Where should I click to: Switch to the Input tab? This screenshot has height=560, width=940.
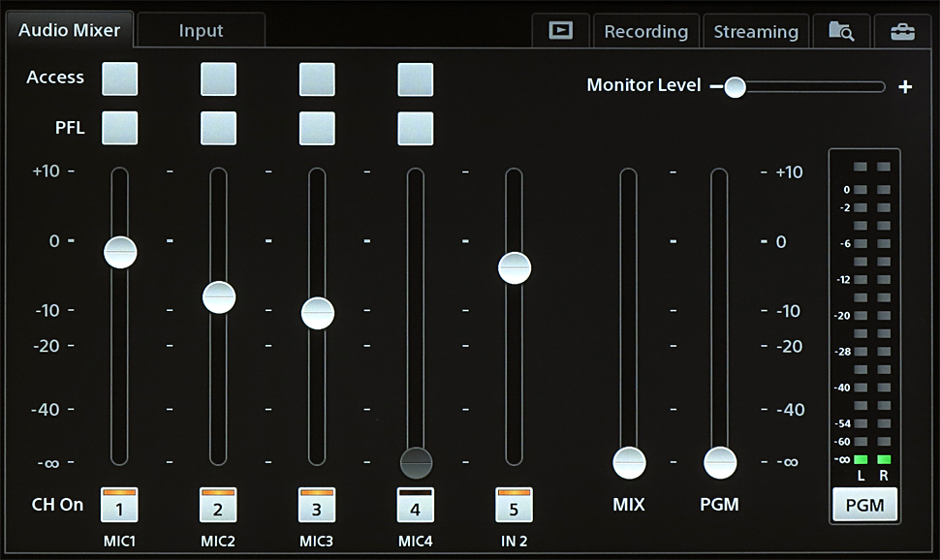(x=201, y=31)
